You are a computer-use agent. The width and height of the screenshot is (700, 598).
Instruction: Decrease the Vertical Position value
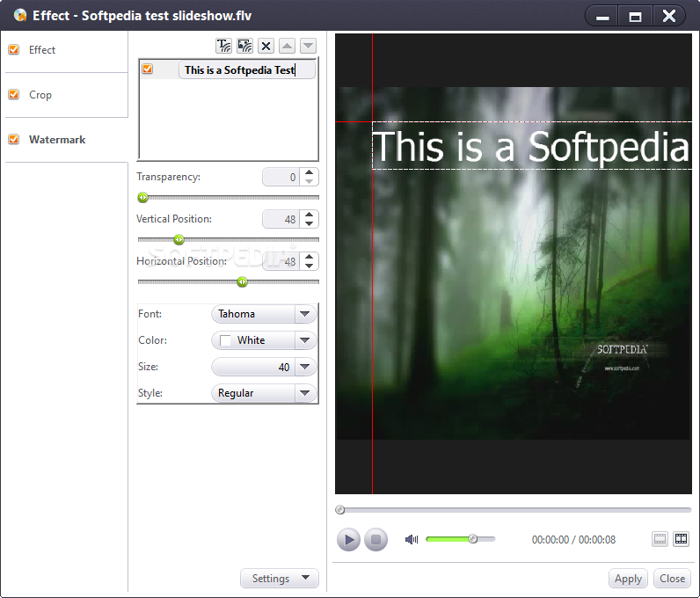pyautogui.click(x=309, y=223)
